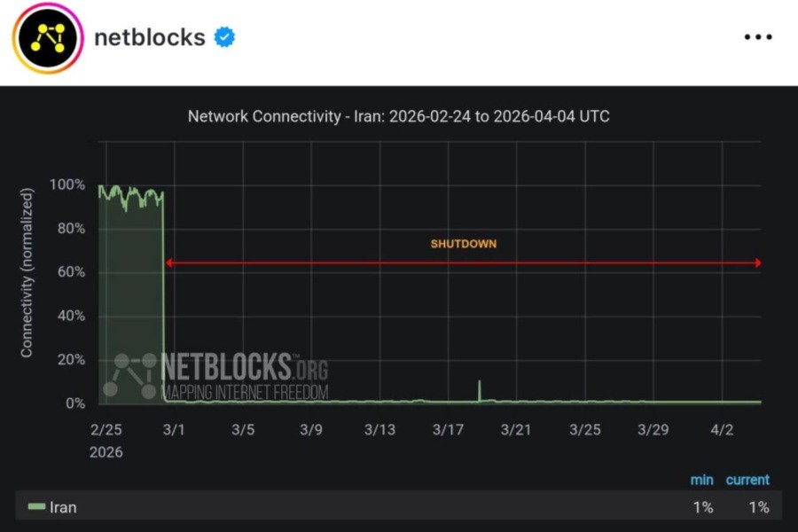Sort legend by min column
Screen dimensions: 798x532
click(701, 480)
